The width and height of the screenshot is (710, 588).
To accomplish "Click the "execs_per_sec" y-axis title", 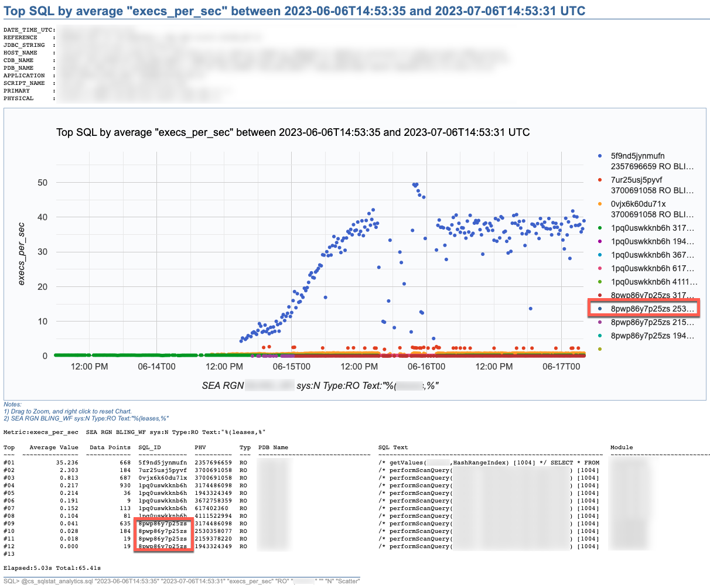I will [x=22, y=254].
